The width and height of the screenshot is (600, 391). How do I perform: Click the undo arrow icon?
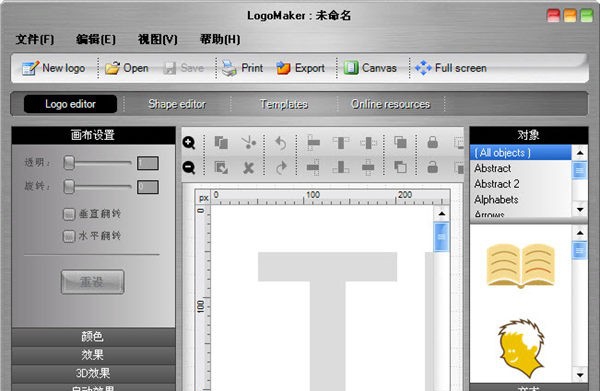(281, 143)
